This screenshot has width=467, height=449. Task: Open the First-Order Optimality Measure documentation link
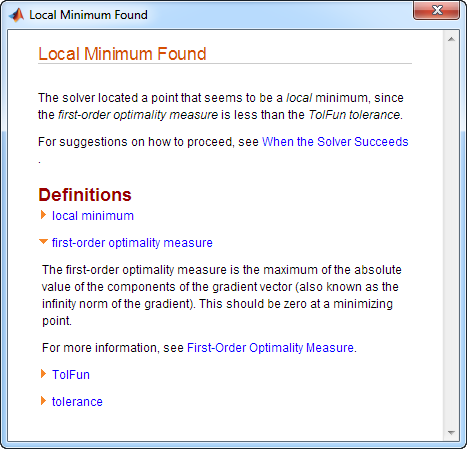click(270, 348)
